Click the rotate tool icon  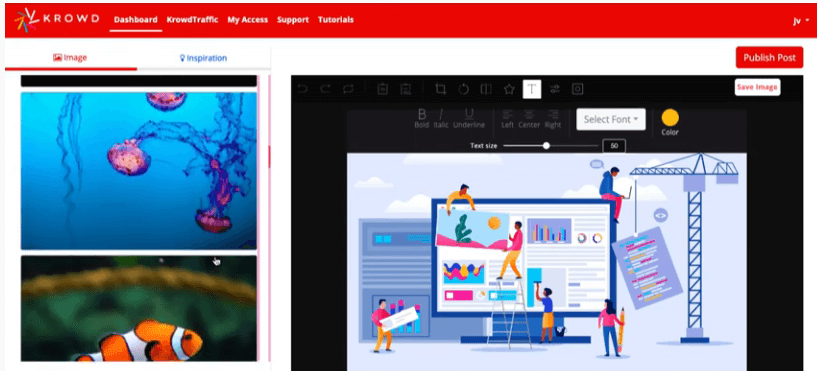coord(463,89)
